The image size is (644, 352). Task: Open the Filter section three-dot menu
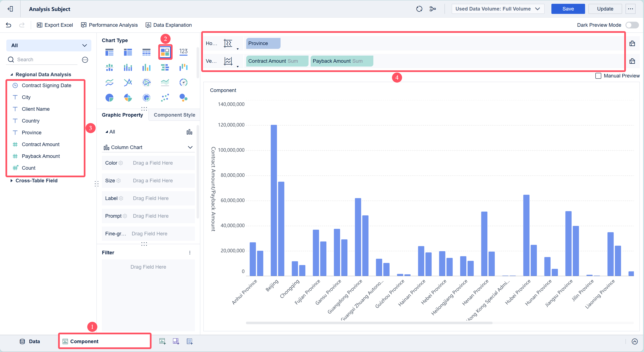pyautogui.click(x=190, y=253)
